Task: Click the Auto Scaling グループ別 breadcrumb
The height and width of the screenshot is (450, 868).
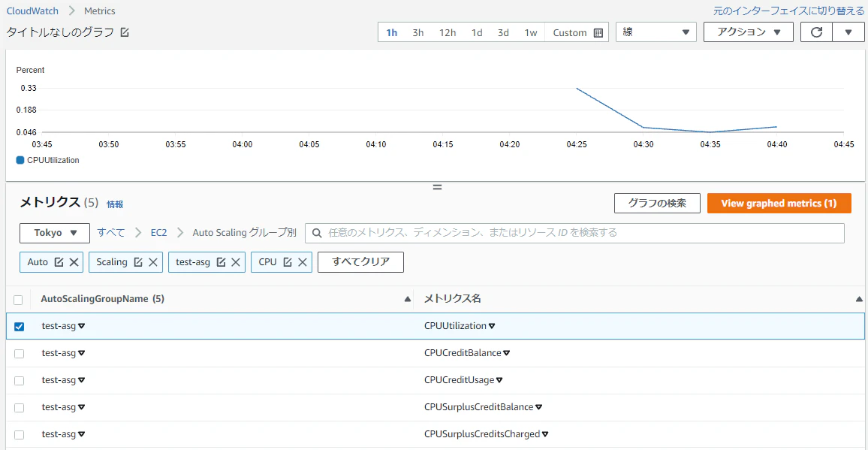Action: (245, 233)
